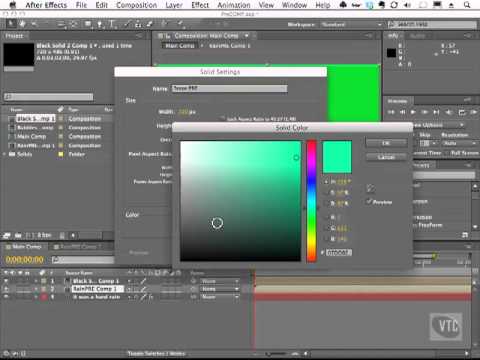Click OK in Solid Color dialog

pos(386,143)
